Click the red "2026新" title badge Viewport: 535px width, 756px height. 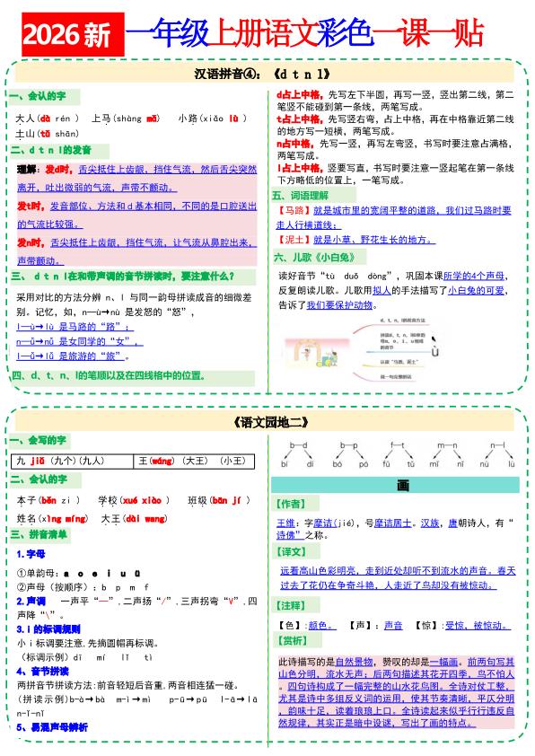click(x=73, y=34)
